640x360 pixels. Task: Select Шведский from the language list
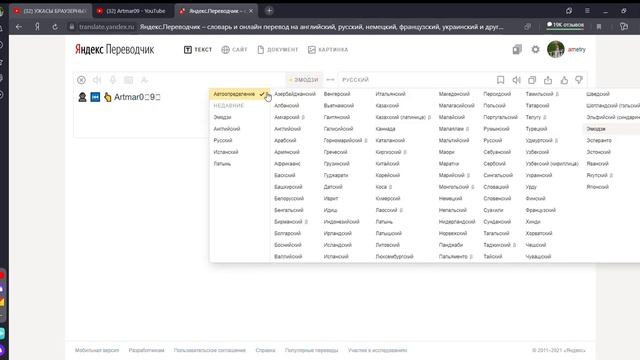click(598, 94)
